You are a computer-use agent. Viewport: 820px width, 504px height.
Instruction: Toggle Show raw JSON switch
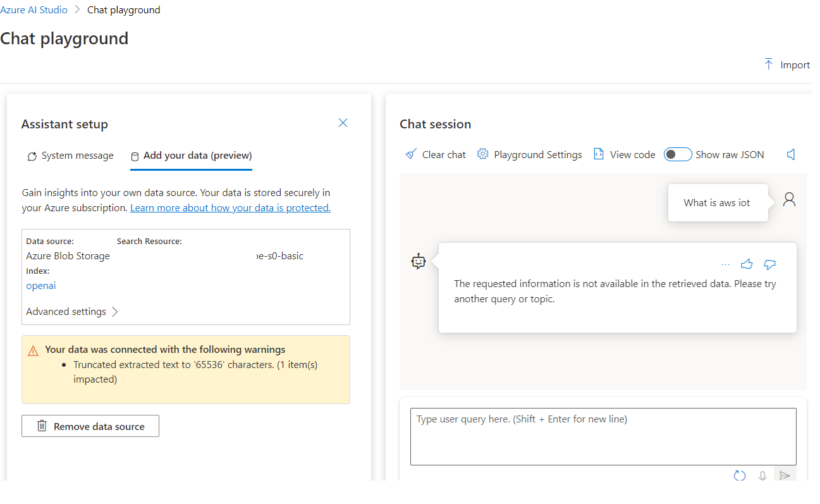pos(678,154)
